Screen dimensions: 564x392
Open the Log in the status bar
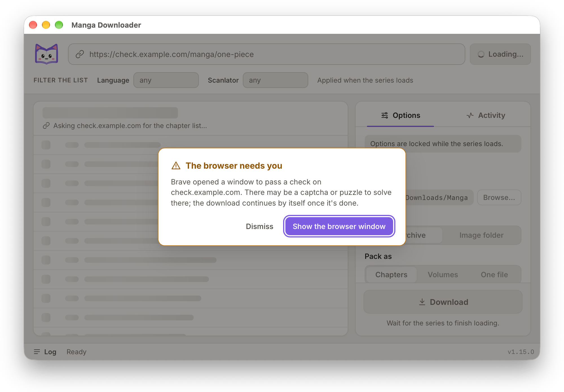click(45, 352)
